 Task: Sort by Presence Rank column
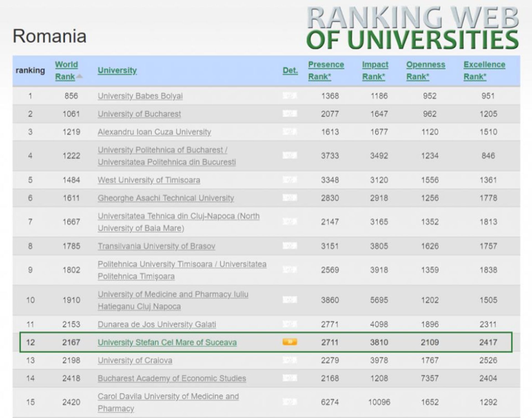pos(326,70)
